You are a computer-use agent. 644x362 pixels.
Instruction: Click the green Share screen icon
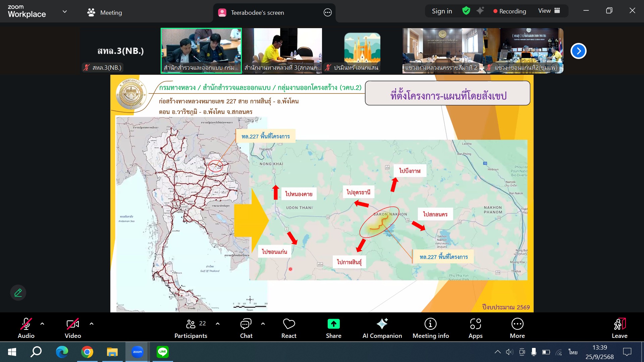pos(333,324)
